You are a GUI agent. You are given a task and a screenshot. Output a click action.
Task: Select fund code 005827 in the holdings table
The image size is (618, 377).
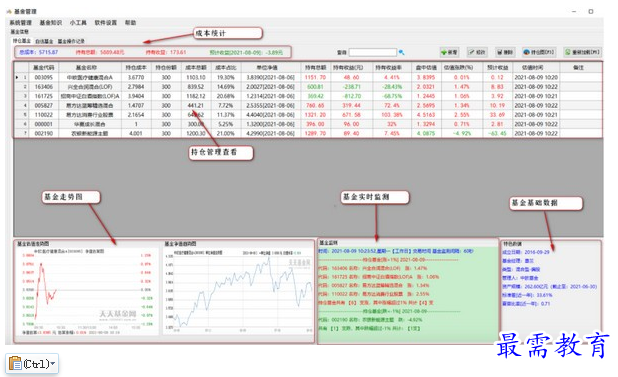(x=43, y=106)
